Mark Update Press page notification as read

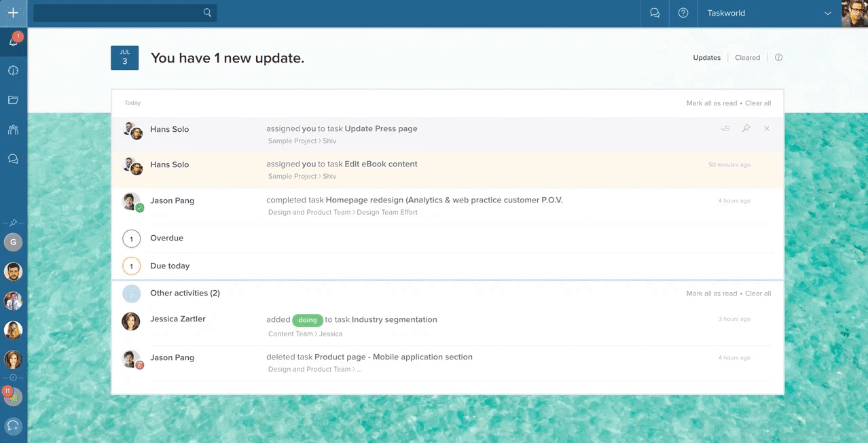point(725,128)
